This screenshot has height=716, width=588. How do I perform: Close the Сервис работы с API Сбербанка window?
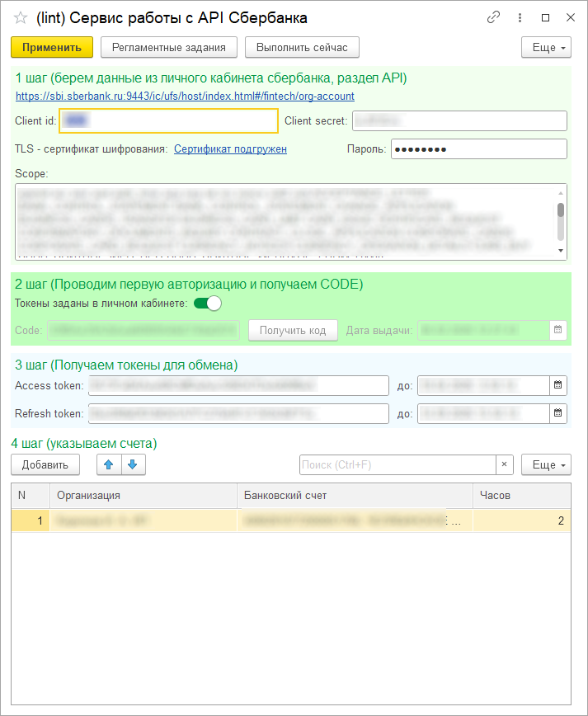570,17
